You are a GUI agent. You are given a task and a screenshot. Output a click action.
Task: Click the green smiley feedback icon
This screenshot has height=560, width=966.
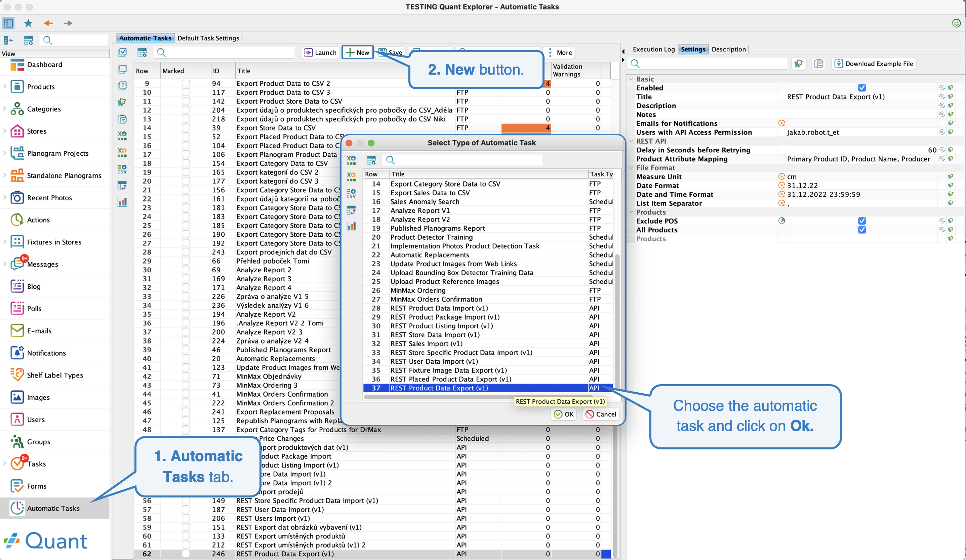coord(956,23)
